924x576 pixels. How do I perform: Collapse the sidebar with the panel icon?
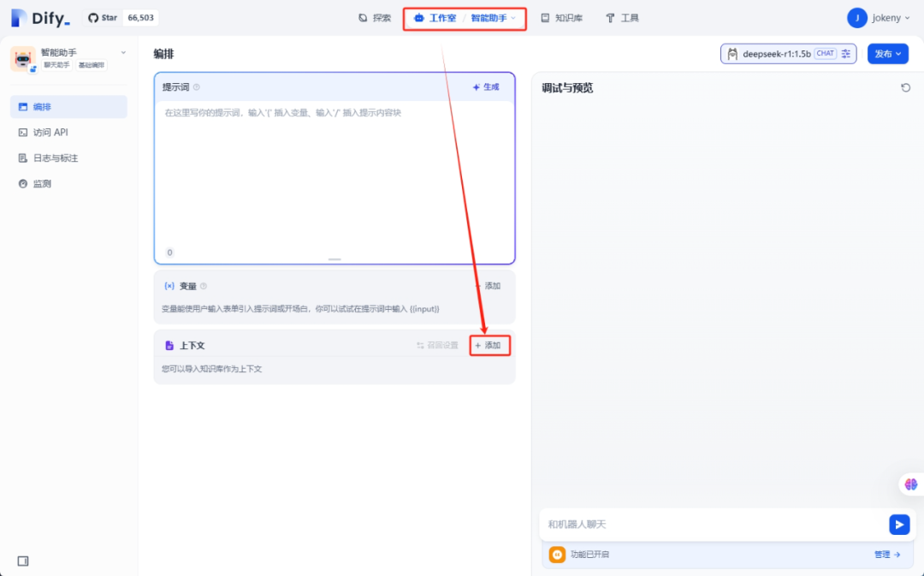(x=23, y=561)
